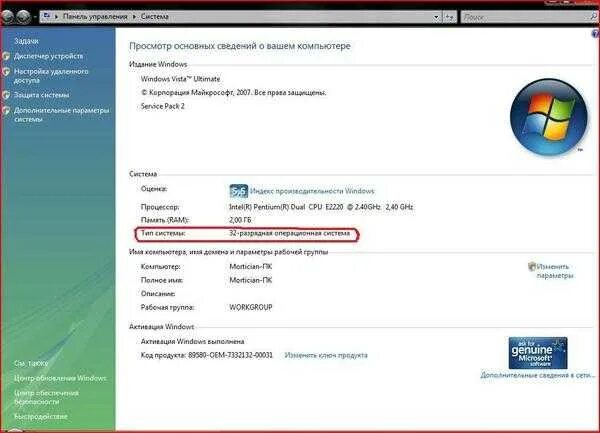Open 'Индекс производительности Windows' link
The image size is (600, 433).
[312, 191]
